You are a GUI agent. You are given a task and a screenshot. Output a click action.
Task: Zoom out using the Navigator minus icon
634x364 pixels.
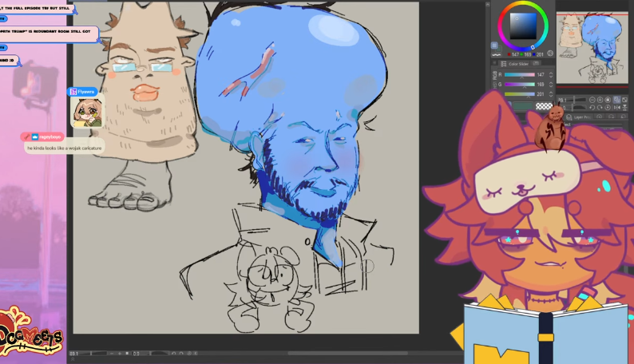click(x=592, y=100)
